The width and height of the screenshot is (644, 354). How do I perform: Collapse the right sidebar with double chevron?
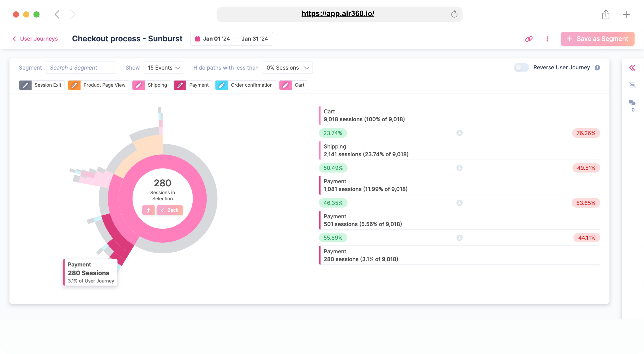(632, 68)
